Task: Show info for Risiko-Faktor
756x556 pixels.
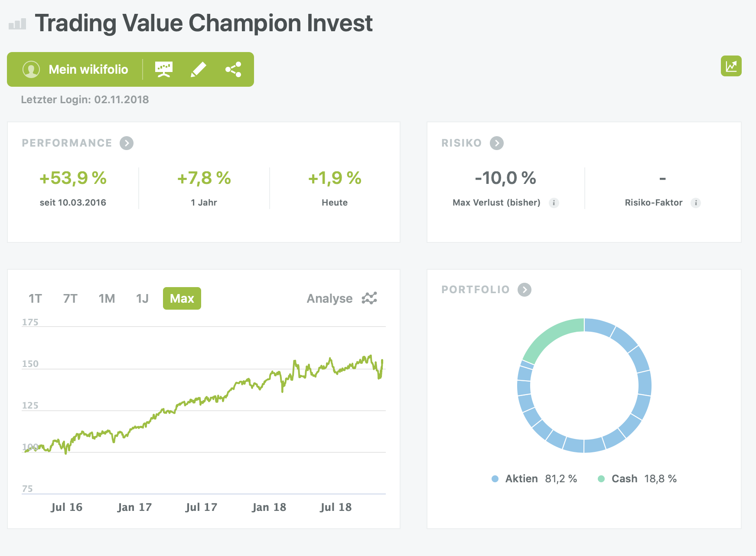Action: 696,203
